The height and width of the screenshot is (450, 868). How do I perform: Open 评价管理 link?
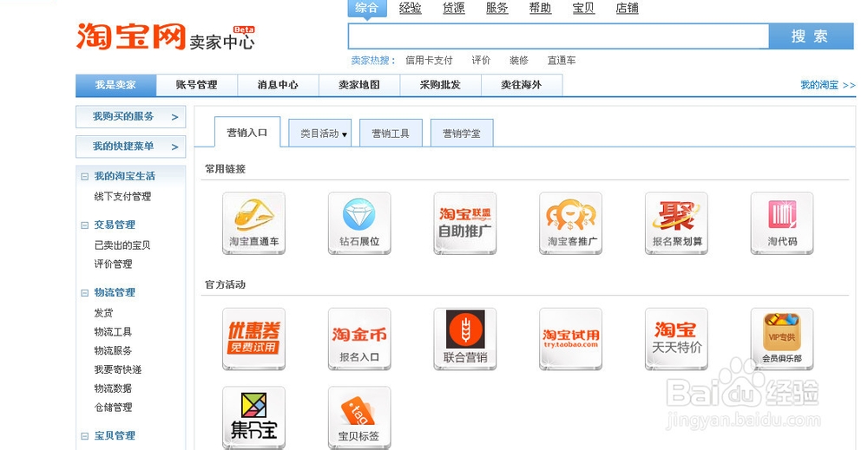(x=114, y=264)
